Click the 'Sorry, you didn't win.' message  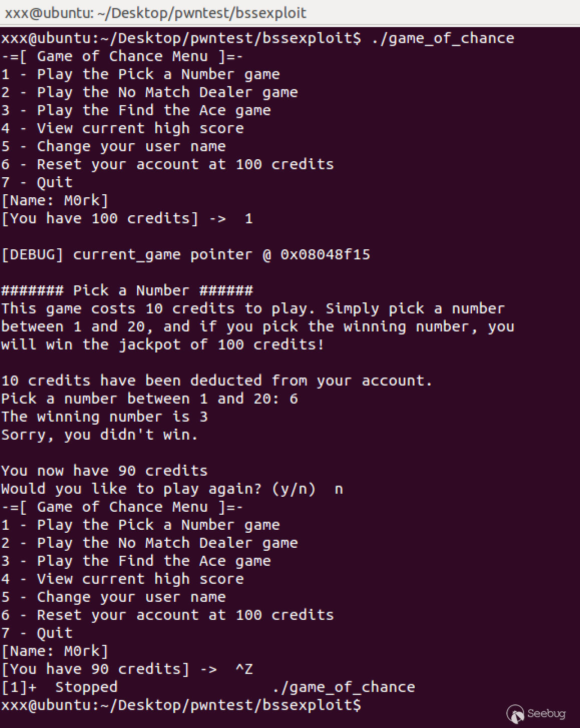click(x=99, y=435)
